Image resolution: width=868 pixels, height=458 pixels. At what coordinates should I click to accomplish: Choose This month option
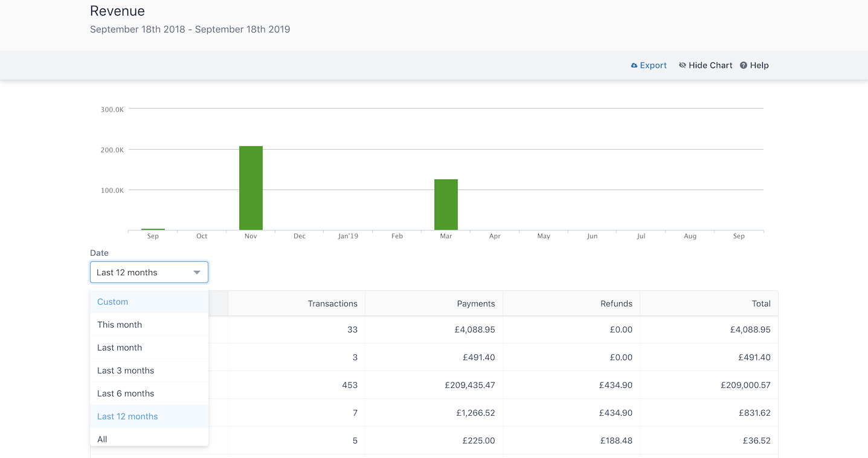(x=149, y=325)
